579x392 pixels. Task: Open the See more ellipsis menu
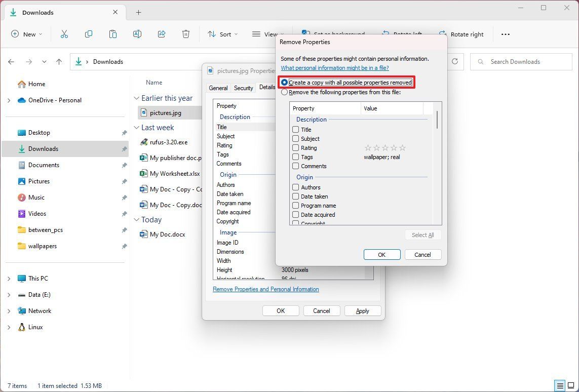(505, 34)
